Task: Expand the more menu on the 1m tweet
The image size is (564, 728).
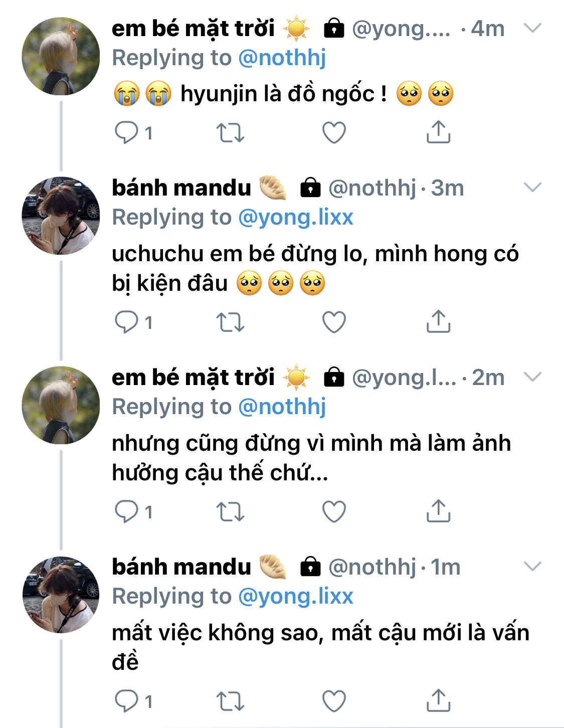Action: click(x=532, y=567)
